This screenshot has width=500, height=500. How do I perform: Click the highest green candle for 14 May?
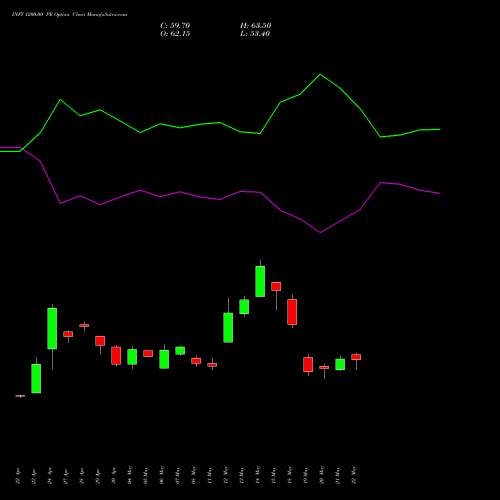coord(260,281)
